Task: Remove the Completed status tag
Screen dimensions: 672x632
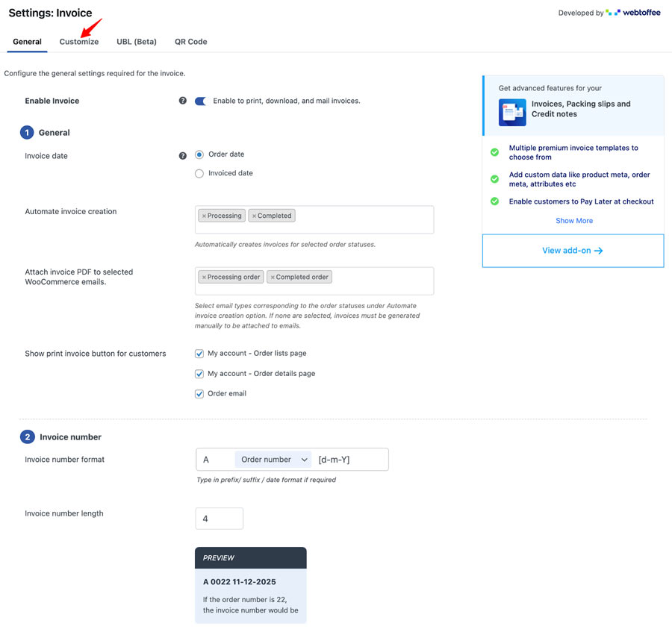Action: (254, 216)
